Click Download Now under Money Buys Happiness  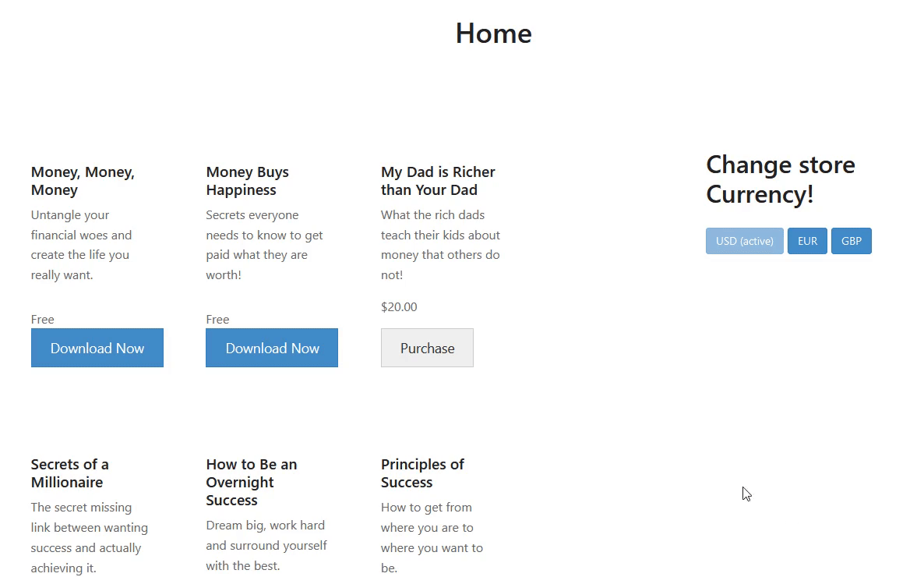point(272,348)
